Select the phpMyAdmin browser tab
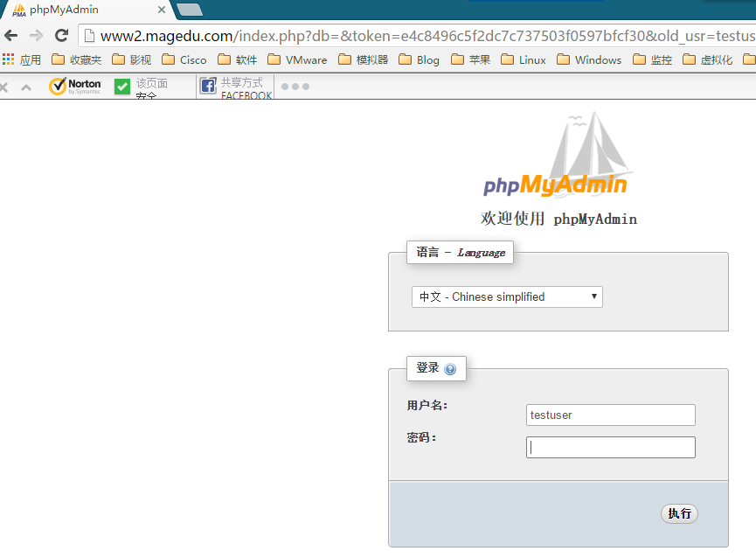 pyautogui.click(x=89, y=10)
